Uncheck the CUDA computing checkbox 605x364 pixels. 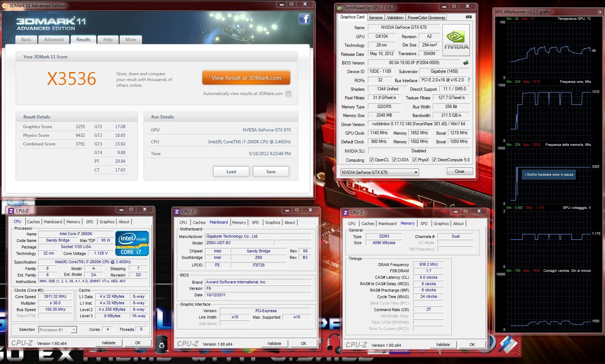394,160
